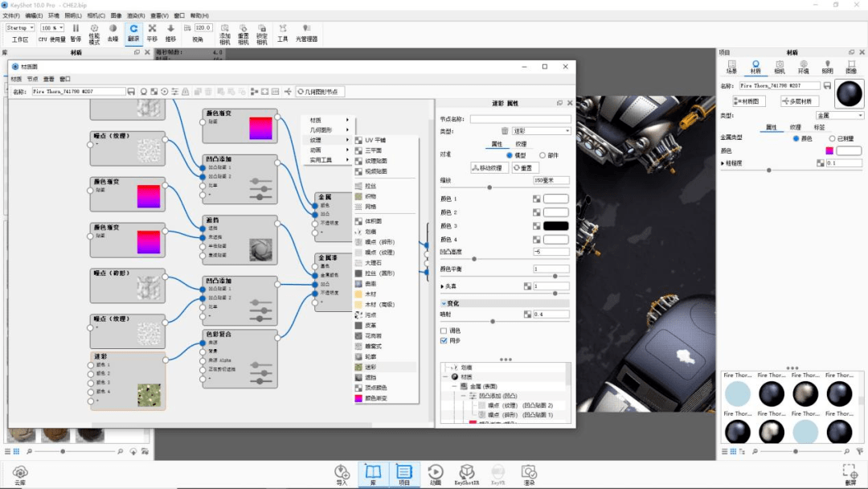
Task: Select the 部件 radio button for 对准
Action: point(541,154)
